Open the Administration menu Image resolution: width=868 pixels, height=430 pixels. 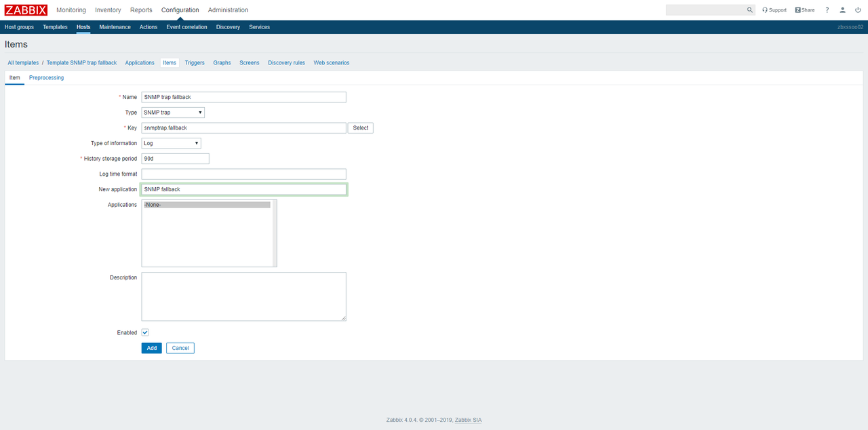pyautogui.click(x=228, y=10)
